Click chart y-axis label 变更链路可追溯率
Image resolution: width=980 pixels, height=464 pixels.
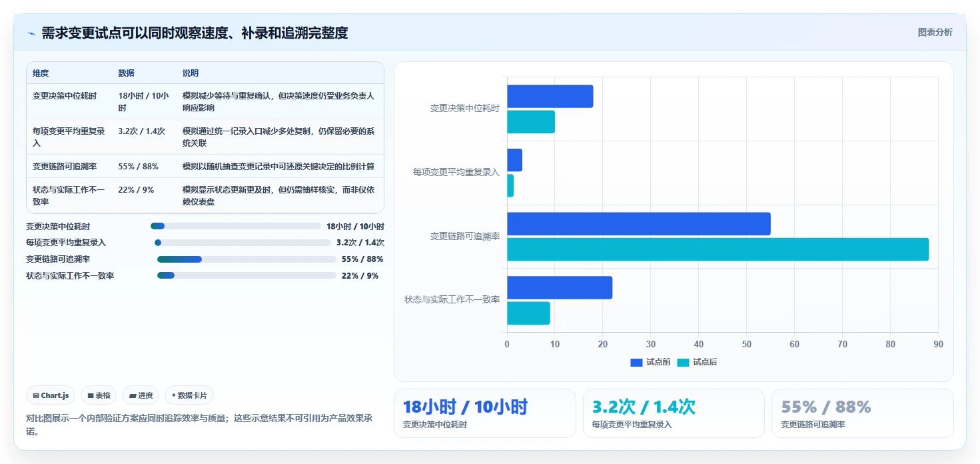pyautogui.click(x=464, y=236)
